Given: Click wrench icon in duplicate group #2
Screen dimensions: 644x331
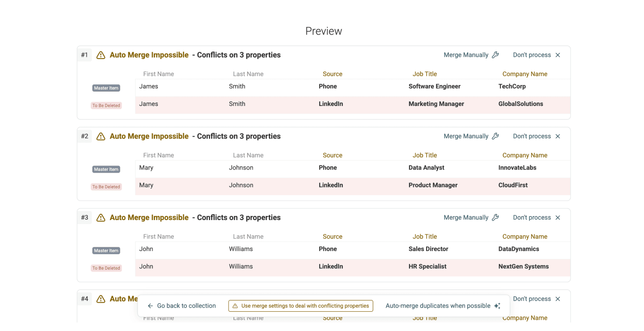Looking at the screenshot, I should [x=495, y=136].
